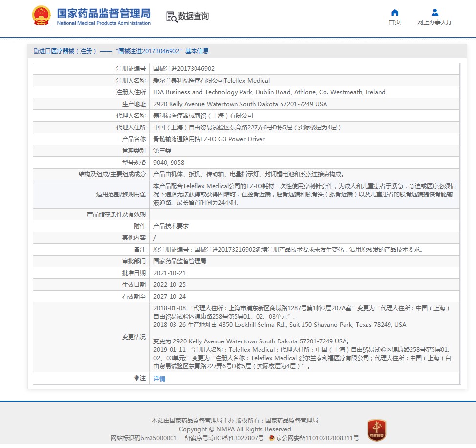Viewport: 476px width, 448px height.
Task: Select the 第三类 value
Action: (162, 151)
